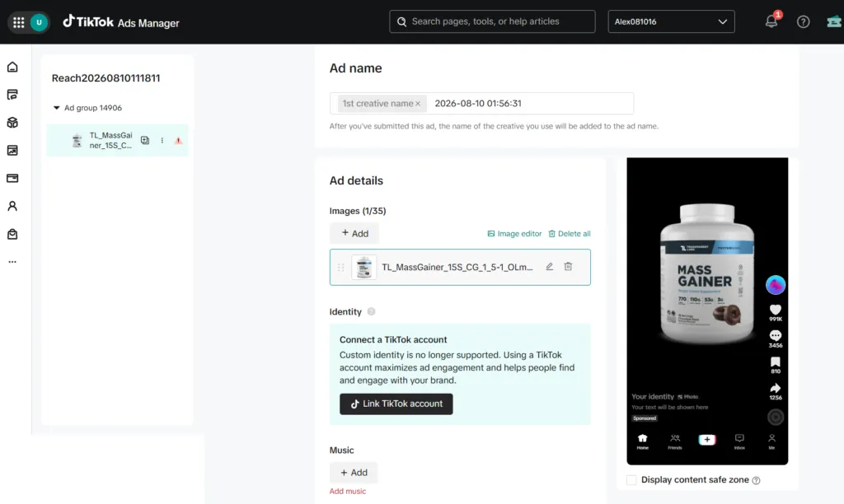Viewport: 844px width, 504px height.
Task: Click the safe zone help icon
Action: 757,480
